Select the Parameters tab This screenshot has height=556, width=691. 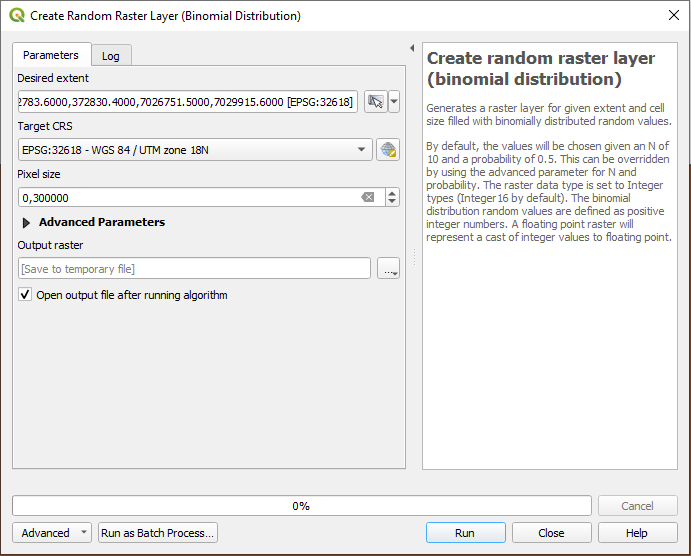[51, 55]
